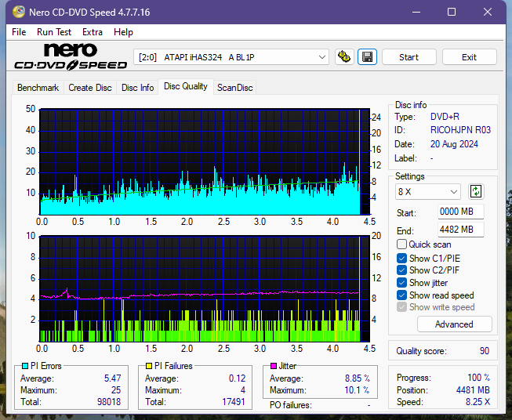Click the Nero app icon in title bar
512x420 pixels.
click(19, 12)
